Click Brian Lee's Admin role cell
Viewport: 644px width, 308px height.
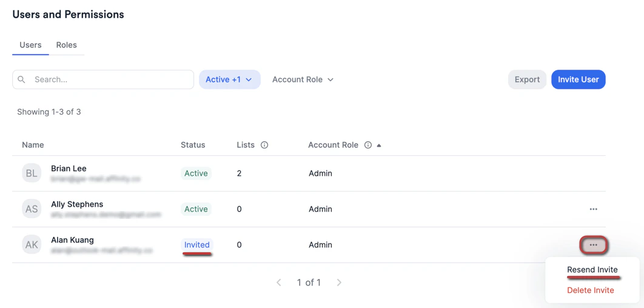pos(320,173)
